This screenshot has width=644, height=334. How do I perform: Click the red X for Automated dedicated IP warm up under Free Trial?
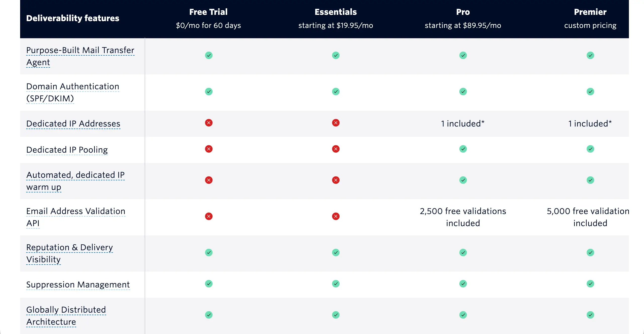pos(209,180)
